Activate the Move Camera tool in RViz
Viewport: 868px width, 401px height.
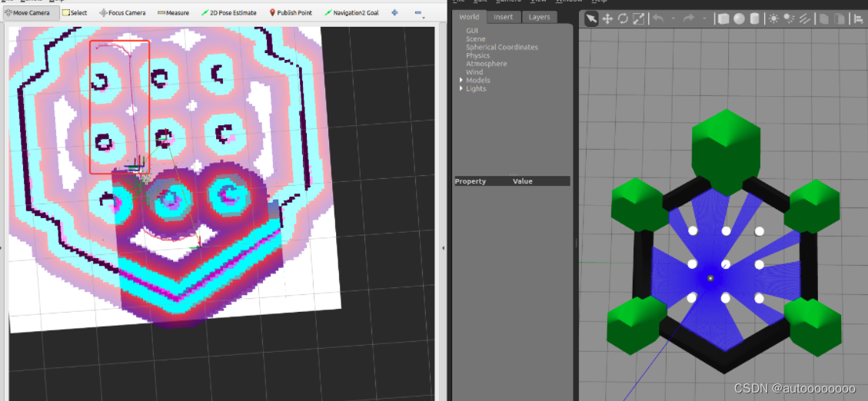click(x=31, y=13)
